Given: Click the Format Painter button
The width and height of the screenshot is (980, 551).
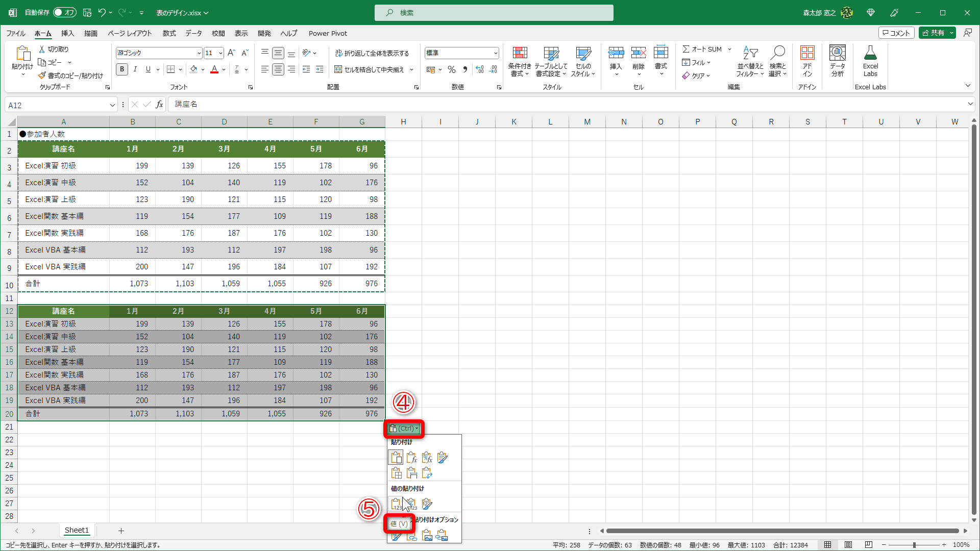Looking at the screenshot, I should coord(70,76).
